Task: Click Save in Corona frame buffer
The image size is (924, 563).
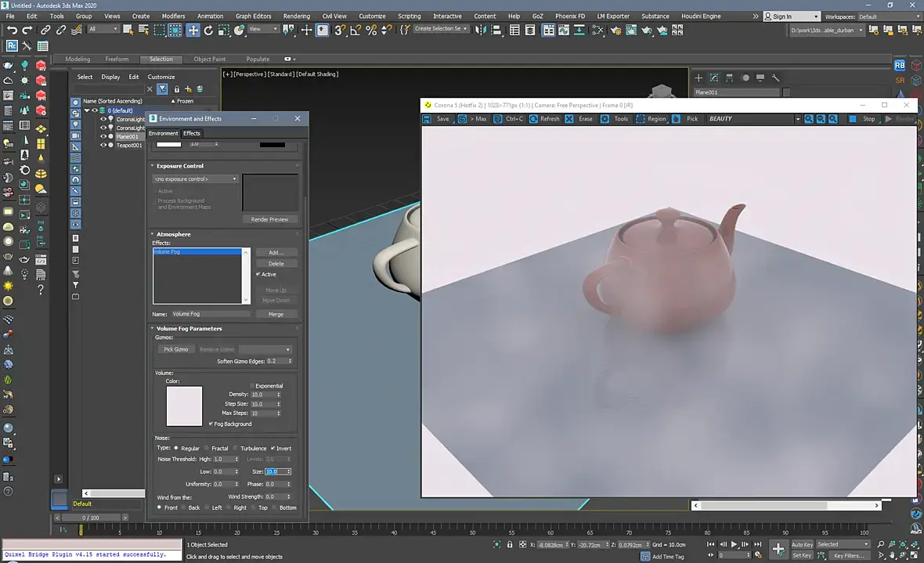Action: tap(437, 119)
